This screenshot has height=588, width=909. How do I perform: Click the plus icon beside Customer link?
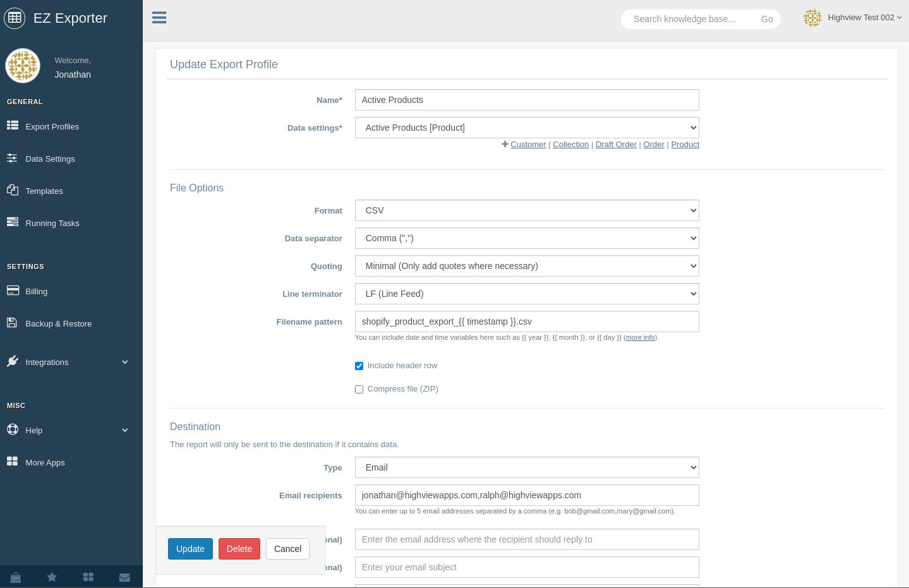tap(505, 144)
